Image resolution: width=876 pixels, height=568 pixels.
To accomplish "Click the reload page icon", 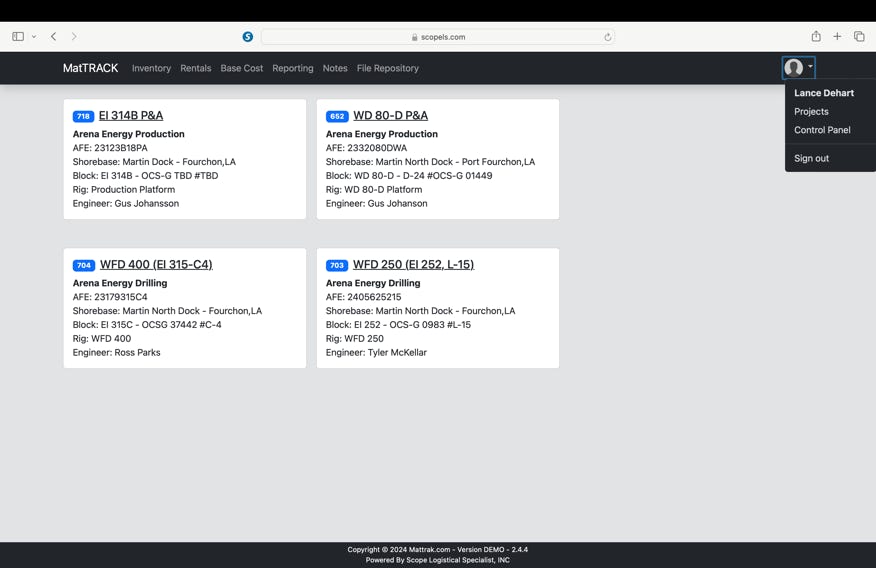I will click(x=607, y=37).
